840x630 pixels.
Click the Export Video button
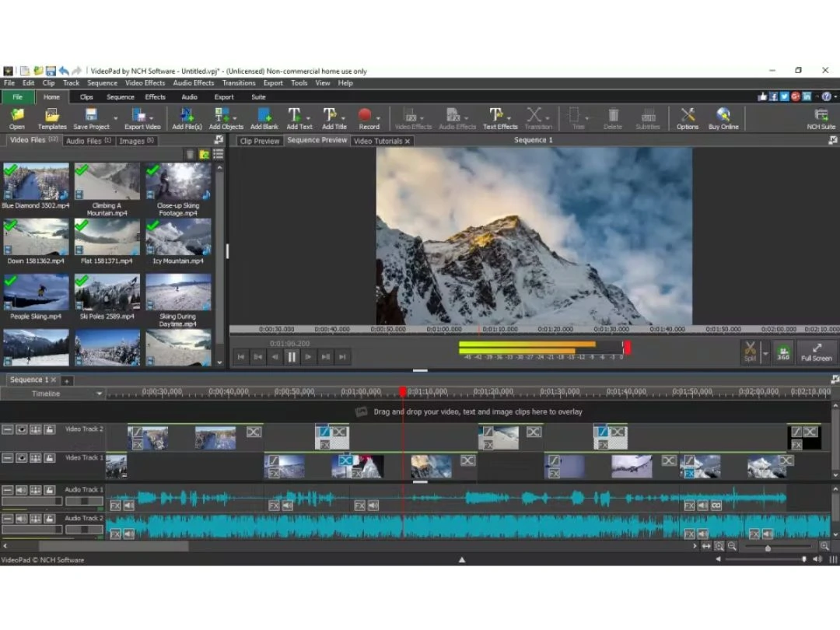click(x=142, y=118)
